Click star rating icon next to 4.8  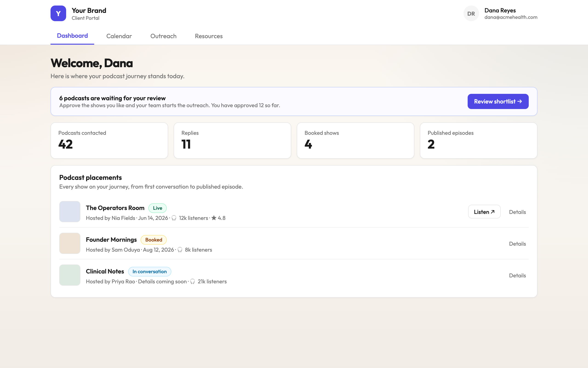(x=214, y=218)
